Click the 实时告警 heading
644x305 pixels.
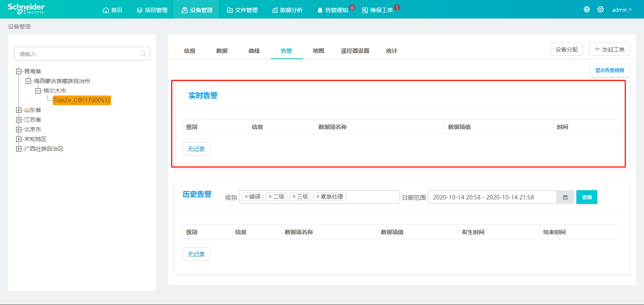point(203,95)
